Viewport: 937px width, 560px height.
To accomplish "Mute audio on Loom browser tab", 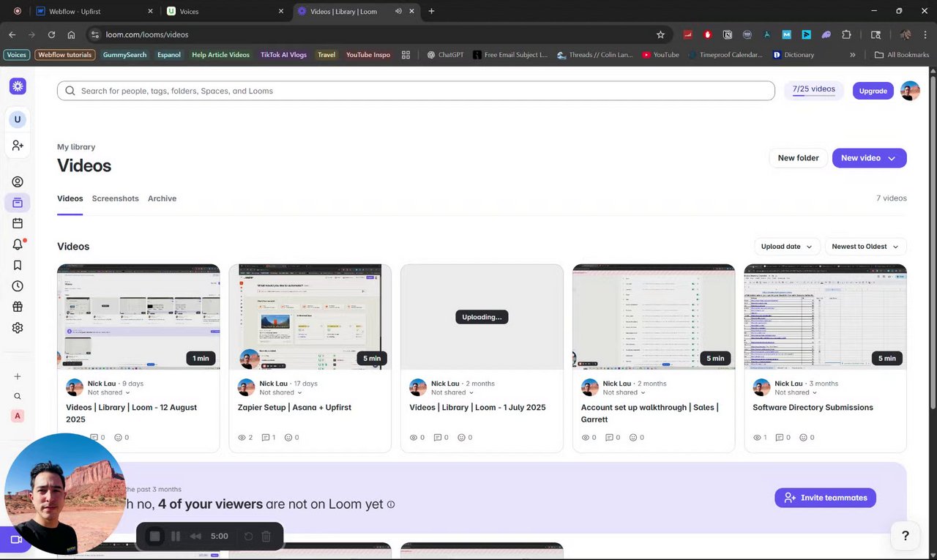I will pyautogui.click(x=398, y=12).
